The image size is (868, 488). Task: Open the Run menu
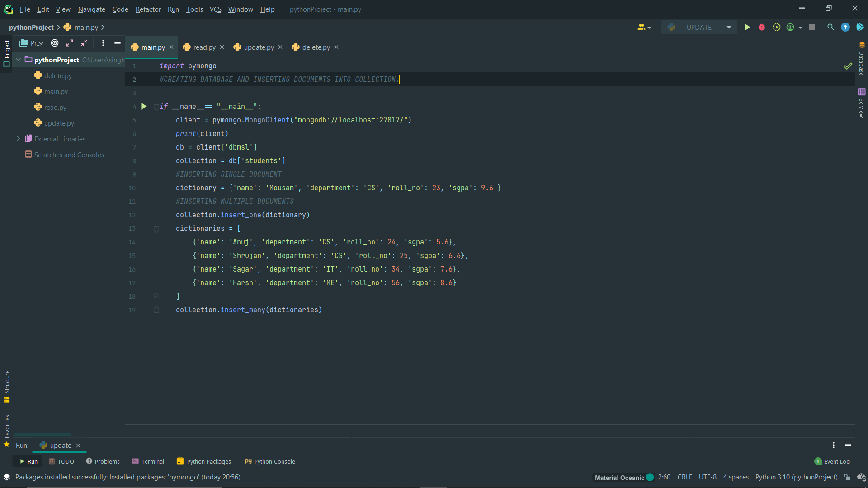pos(173,9)
